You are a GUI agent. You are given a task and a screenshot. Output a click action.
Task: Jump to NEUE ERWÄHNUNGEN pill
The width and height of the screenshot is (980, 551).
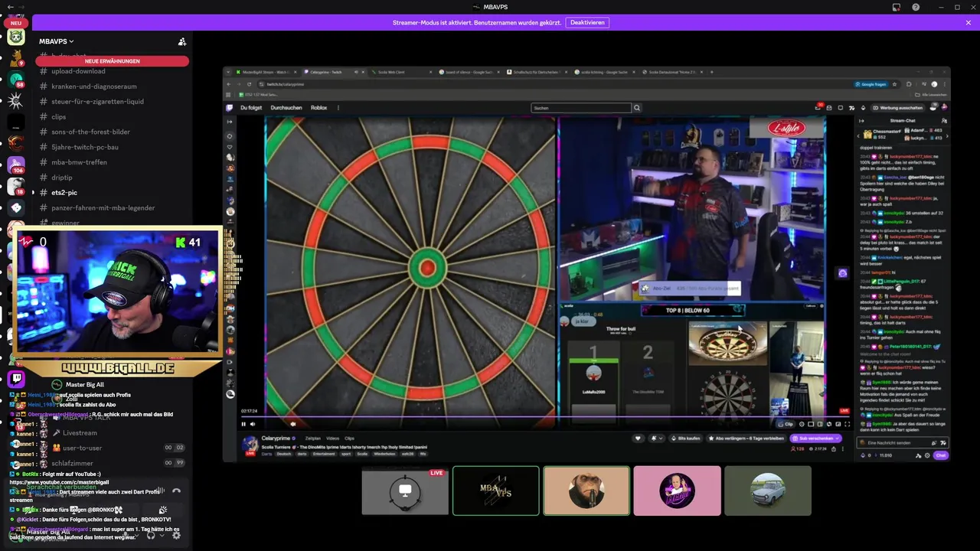(x=112, y=61)
